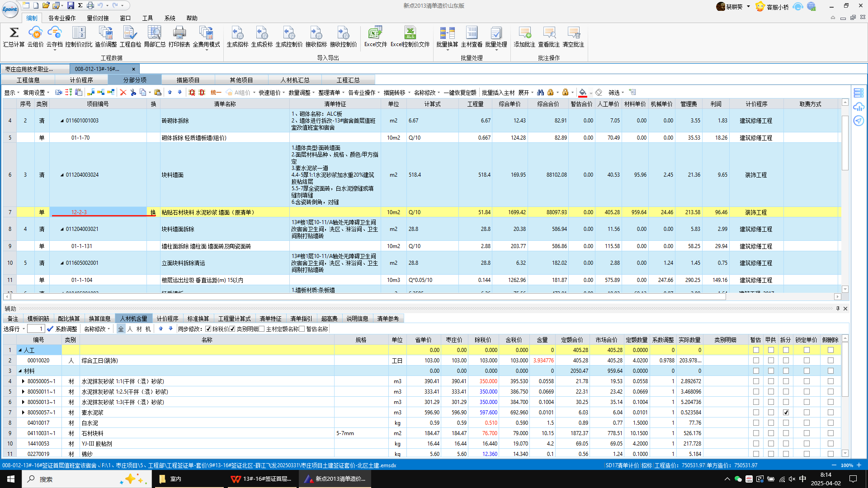Screen dimensions: 868x488
Task: Open the Windows taskbar 搜索 box
Action: point(87,479)
